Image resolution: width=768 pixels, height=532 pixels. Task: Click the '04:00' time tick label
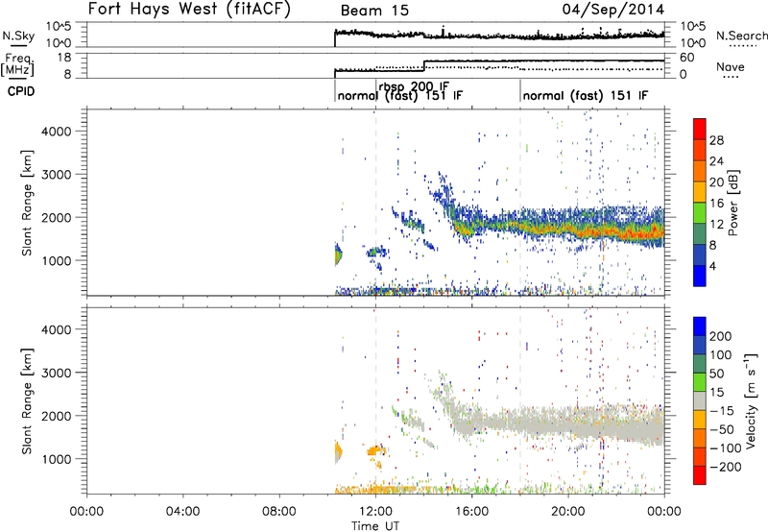(x=182, y=512)
